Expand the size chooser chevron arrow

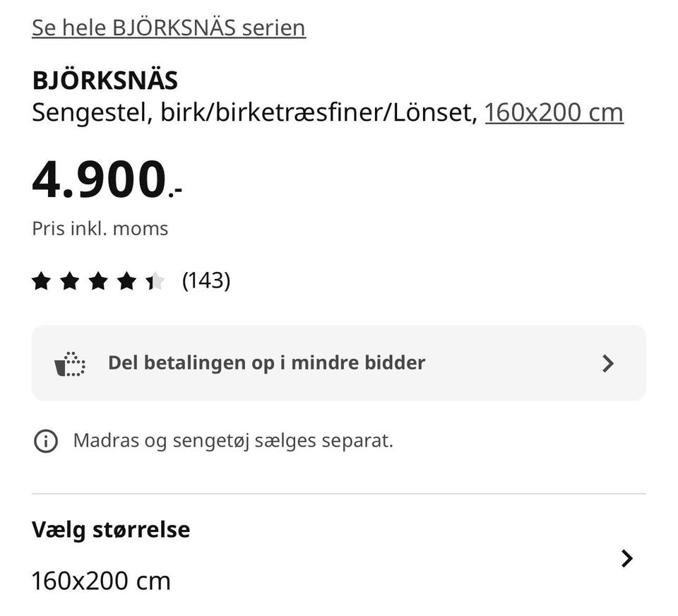626,559
